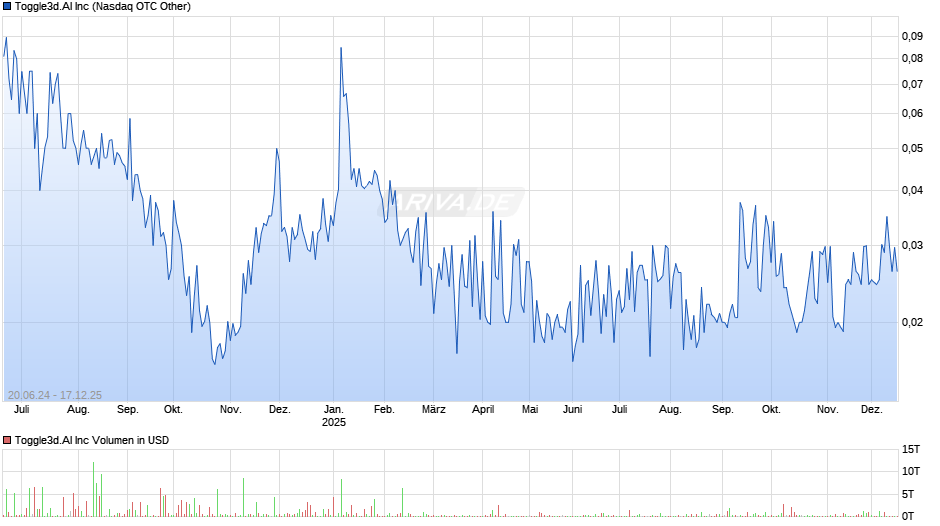
Task: Click the 'Jan. 2025' month label
Action: [x=334, y=416]
